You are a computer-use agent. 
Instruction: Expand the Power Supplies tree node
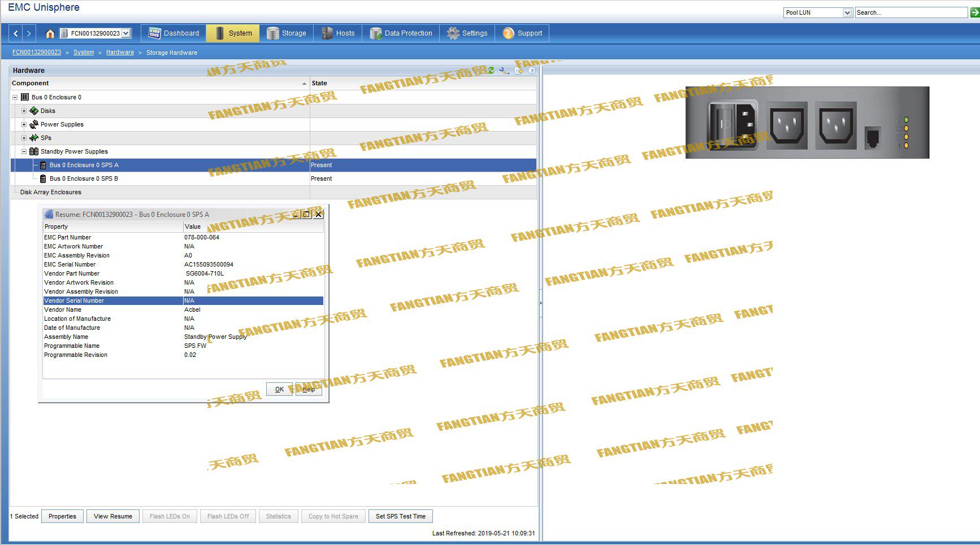24,124
